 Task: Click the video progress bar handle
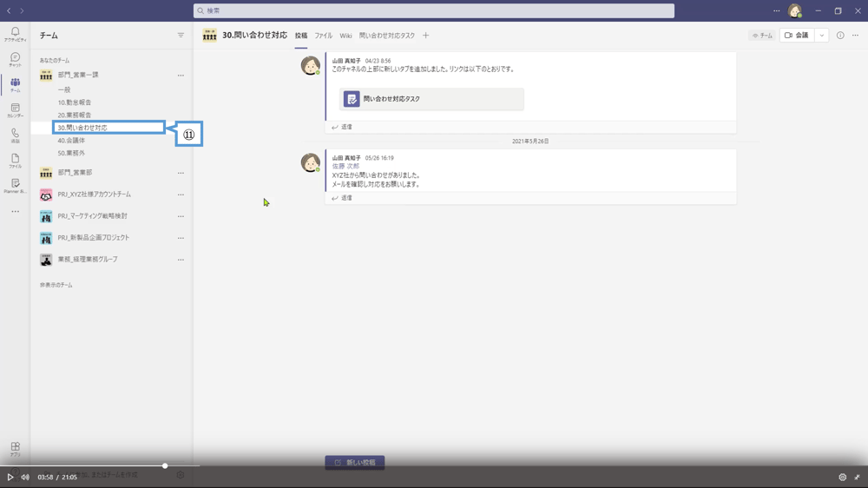165,465
